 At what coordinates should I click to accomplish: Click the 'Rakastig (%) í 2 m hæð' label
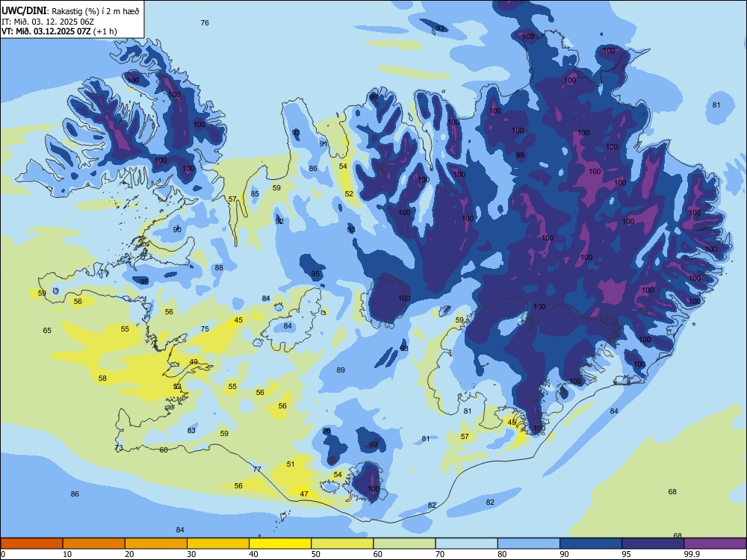pos(96,11)
